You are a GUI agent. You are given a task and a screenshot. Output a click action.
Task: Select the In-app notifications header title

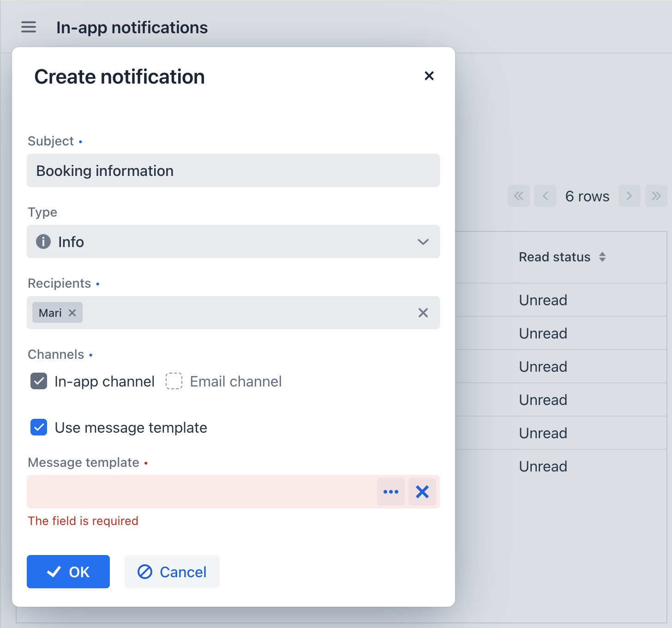tap(132, 28)
